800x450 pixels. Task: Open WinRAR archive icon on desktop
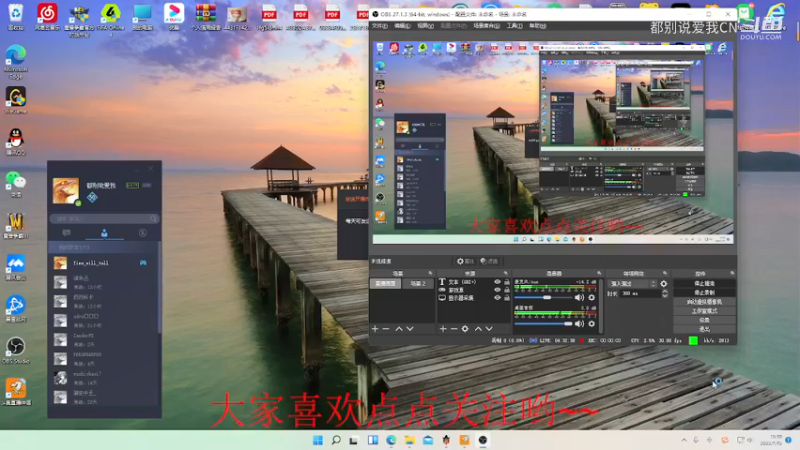[x=205, y=16]
